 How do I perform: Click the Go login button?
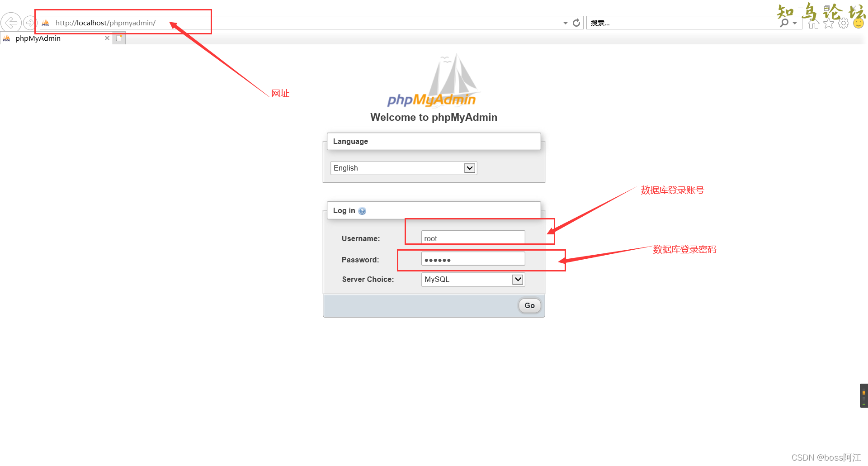[x=529, y=305]
